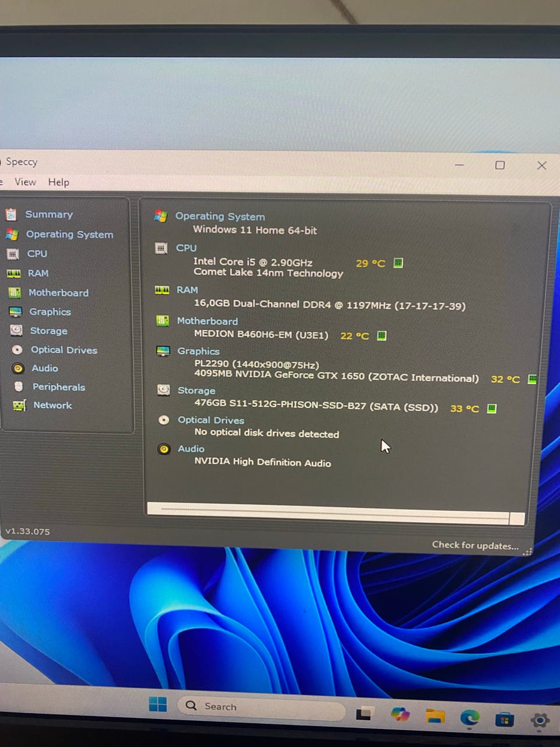Screen dimensions: 560x747
Task: Click the Peripherals mouse icon in sidebar
Action: point(19,386)
